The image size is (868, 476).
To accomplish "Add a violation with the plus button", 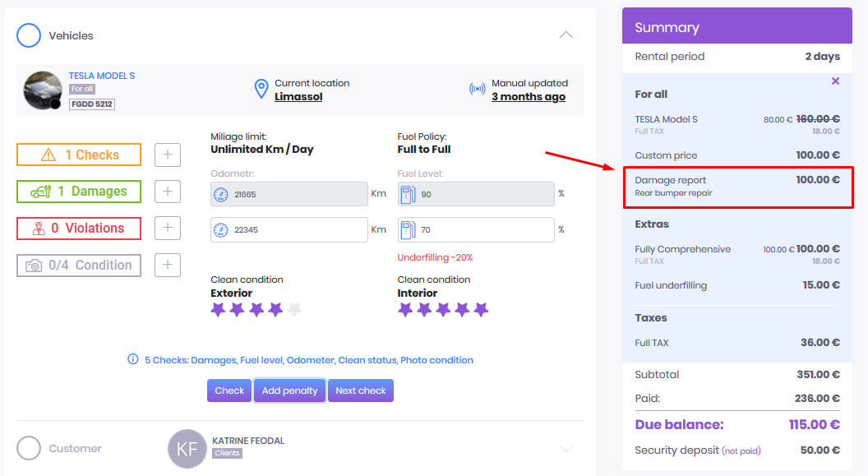I will [x=167, y=229].
